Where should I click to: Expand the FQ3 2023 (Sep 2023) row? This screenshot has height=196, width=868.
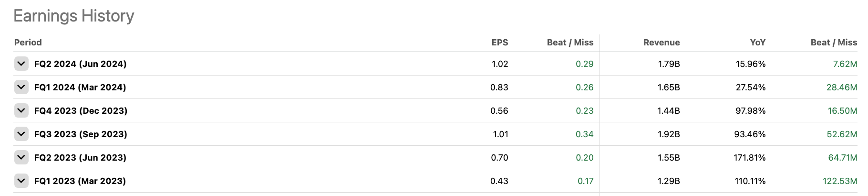click(x=21, y=134)
